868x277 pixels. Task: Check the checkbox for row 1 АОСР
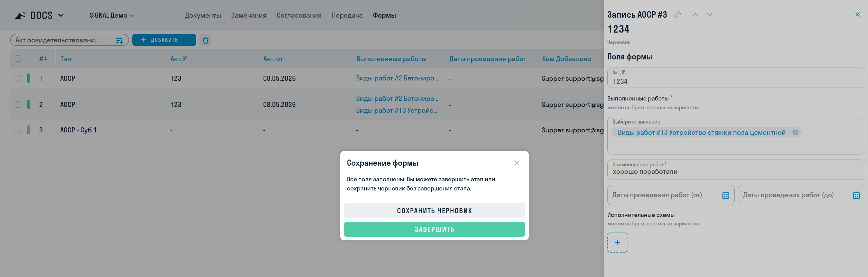[x=18, y=78]
